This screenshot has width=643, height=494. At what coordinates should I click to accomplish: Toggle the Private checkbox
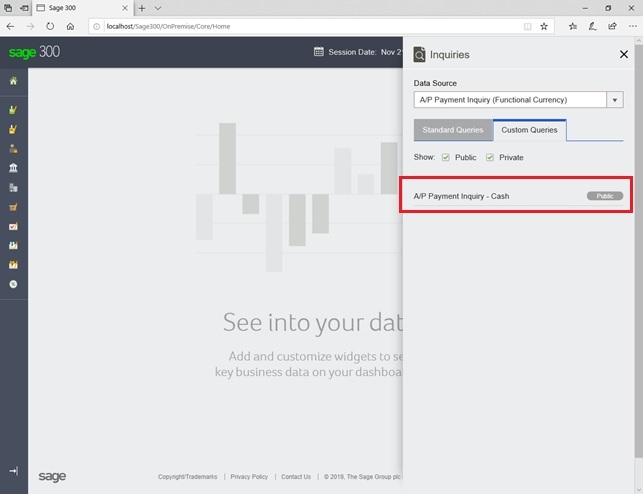tap(490, 157)
